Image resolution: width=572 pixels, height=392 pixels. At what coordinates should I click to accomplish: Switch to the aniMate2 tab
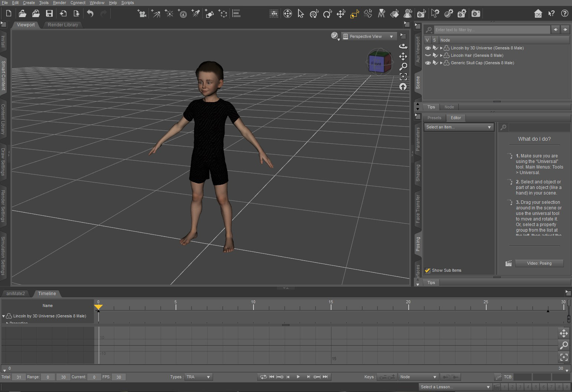pyautogui.click(x=16, y=294)
